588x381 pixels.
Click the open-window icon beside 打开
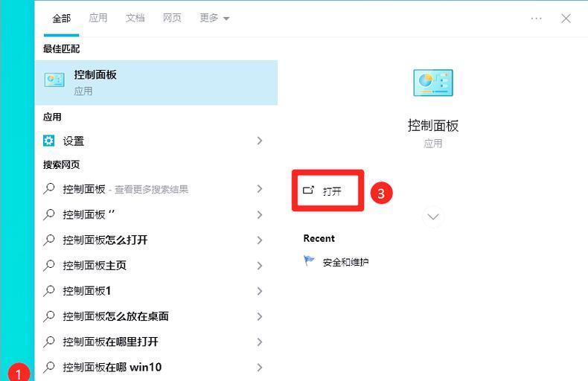click(x=308, y=190)
